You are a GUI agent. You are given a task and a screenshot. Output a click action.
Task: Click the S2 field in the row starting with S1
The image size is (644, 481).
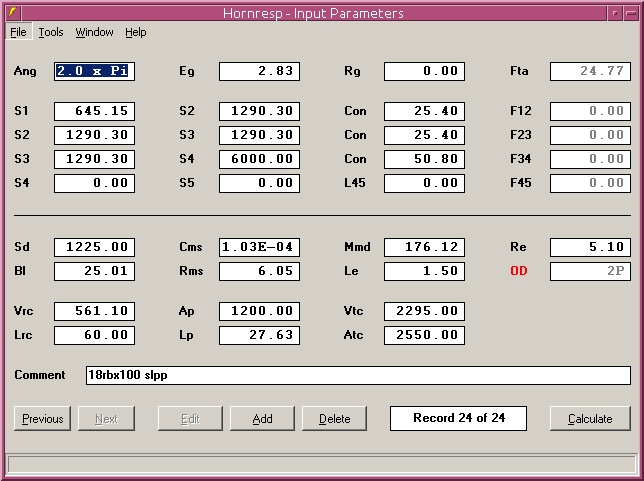pos(260,111)
